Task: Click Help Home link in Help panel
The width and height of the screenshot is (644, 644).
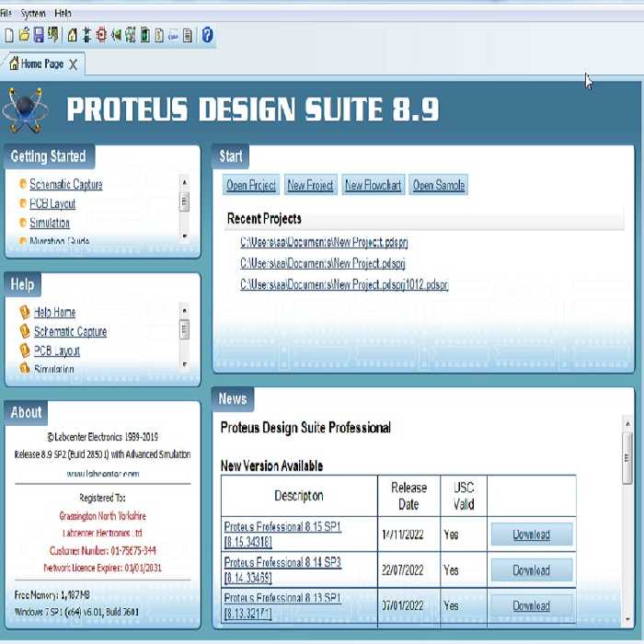Action: [54, 312]
